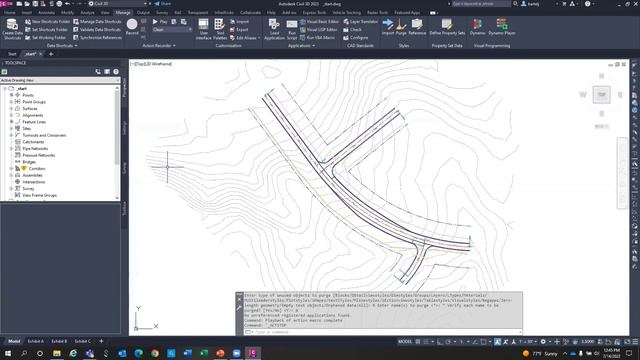Click the TOP face of the ViewCube
This screenshot has height=360, width=640.
[602, 95]
